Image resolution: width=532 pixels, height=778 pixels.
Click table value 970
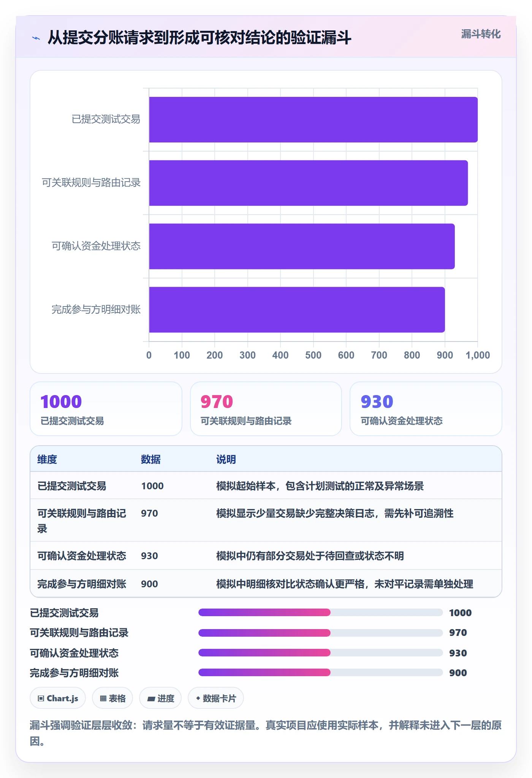(x=149, y=513)
